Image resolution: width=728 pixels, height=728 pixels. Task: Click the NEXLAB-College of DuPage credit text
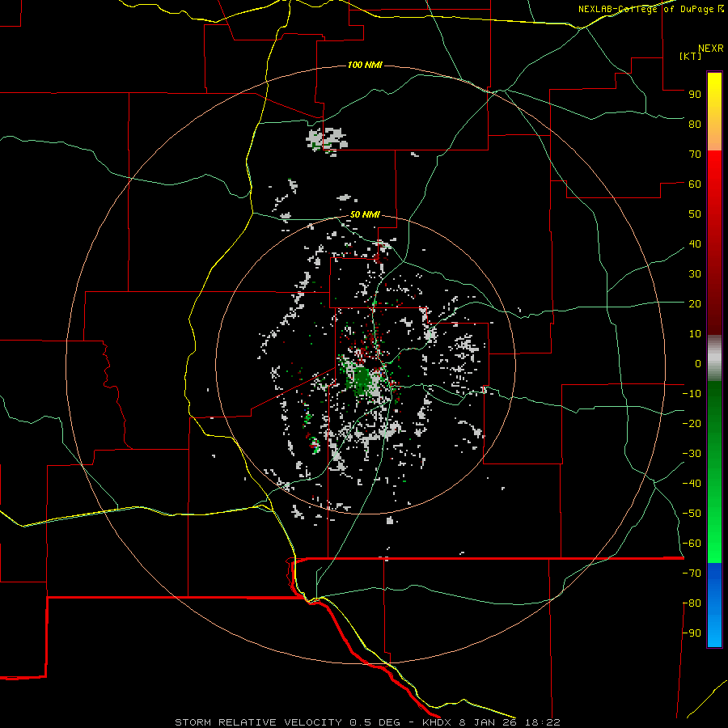tap(651, 9)
